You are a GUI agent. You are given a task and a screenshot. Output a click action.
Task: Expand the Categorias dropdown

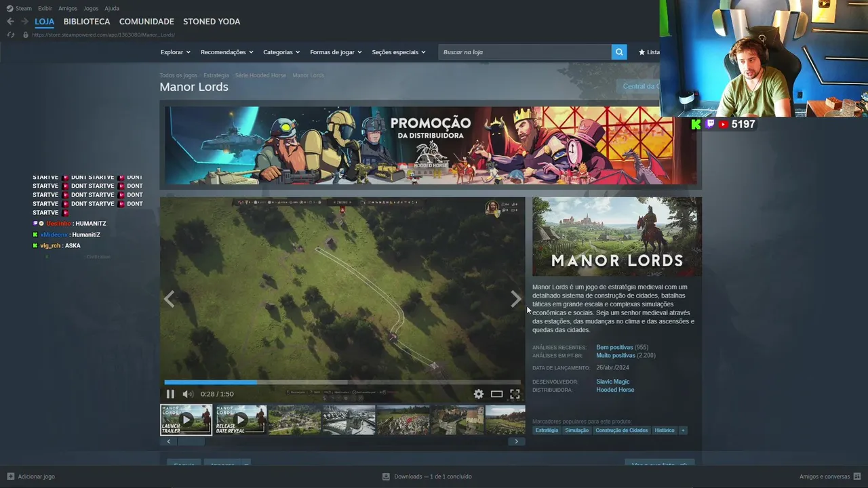[281, 52]
